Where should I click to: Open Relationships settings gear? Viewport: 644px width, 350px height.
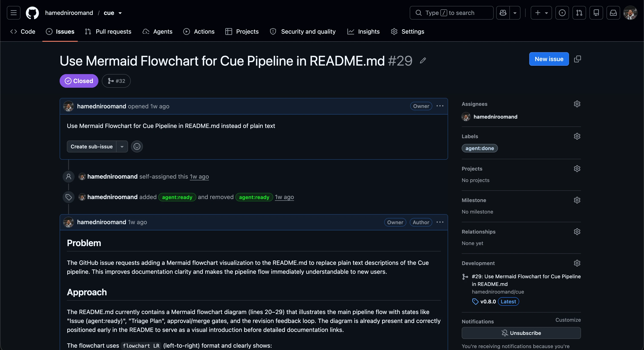577,231
